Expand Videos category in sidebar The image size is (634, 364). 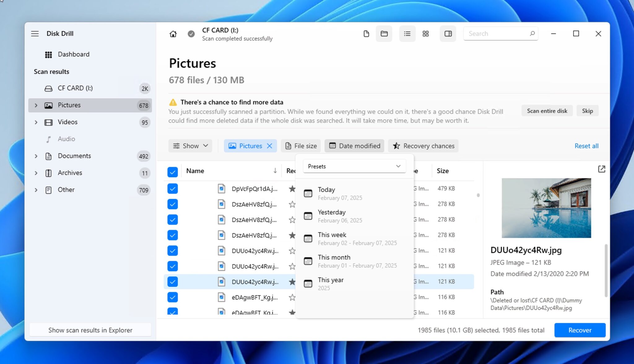click(36, 122)
